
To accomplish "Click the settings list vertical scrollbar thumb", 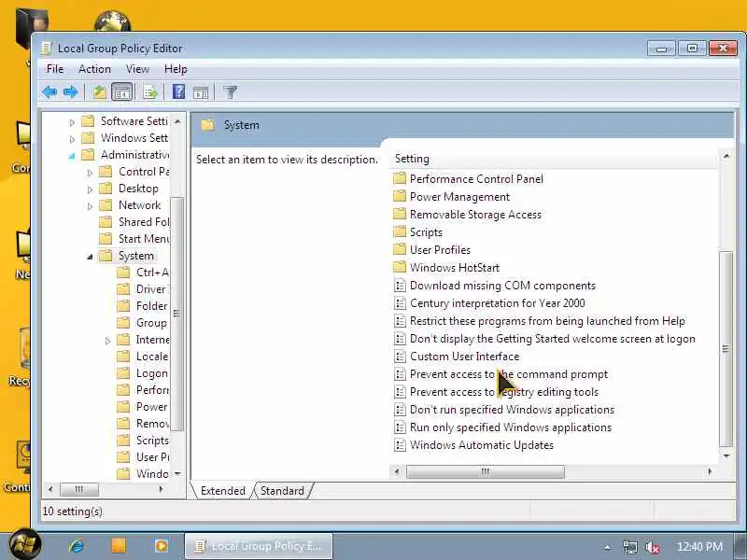I will pyautogui.click(x=726, y=349).
